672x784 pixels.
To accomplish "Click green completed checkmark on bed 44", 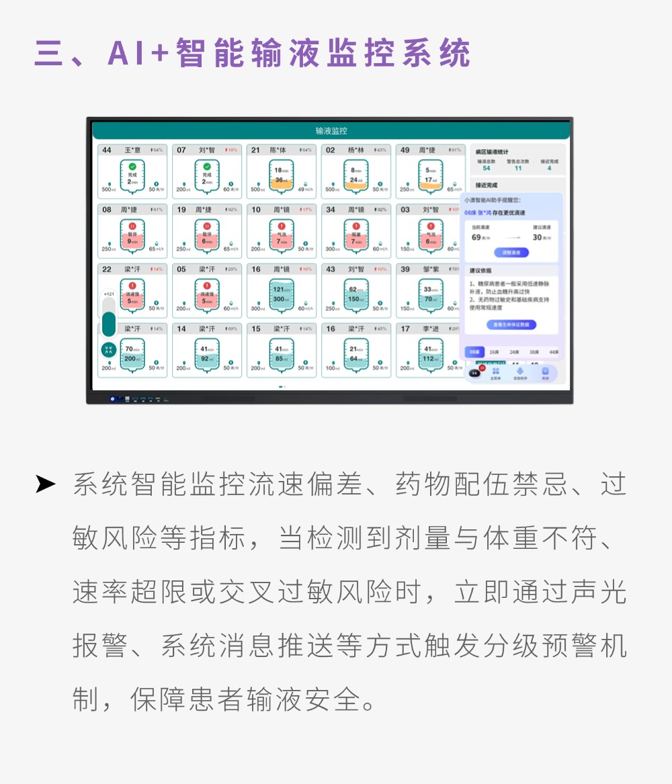I will [x=132, y=166].
